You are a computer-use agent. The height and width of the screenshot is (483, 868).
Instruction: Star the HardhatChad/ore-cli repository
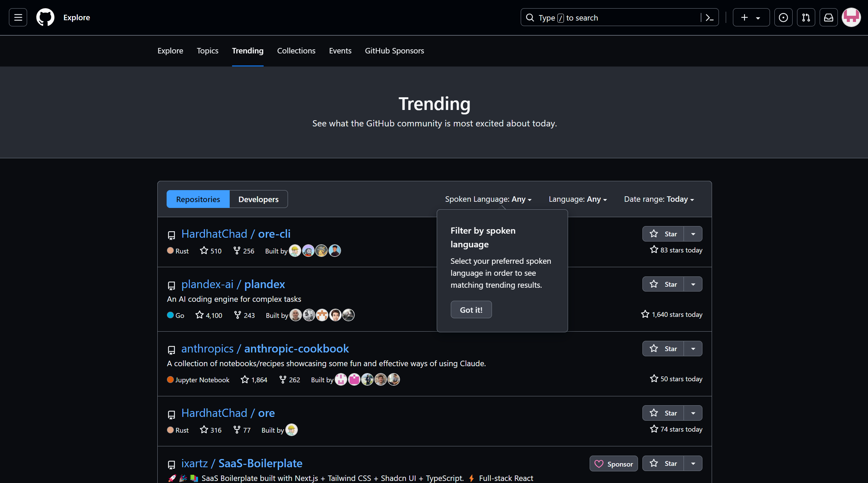(663, 234)
